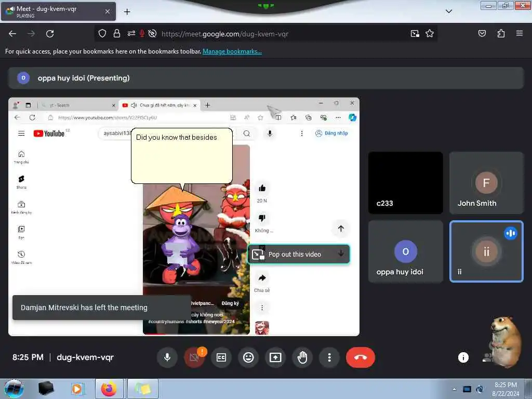532x399 pixels.
Task: Click the Damjan Mitrevski has left notification
Action: coord(102,308)
